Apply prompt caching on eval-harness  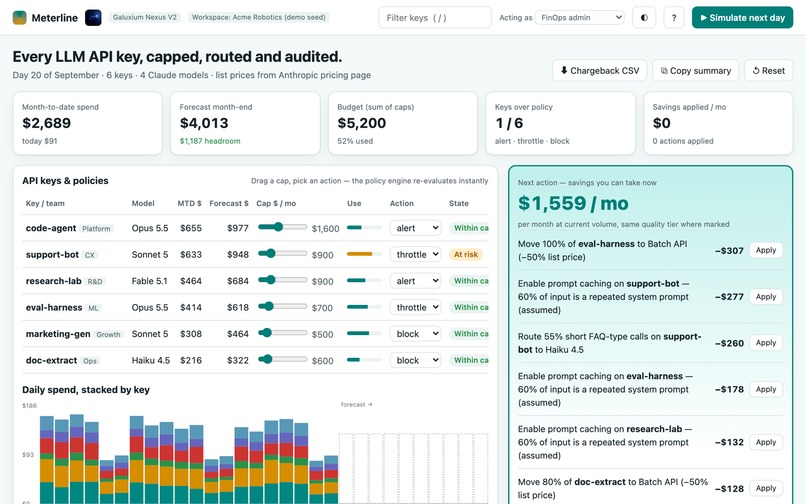pyautogui.click(x=766, y=389)
